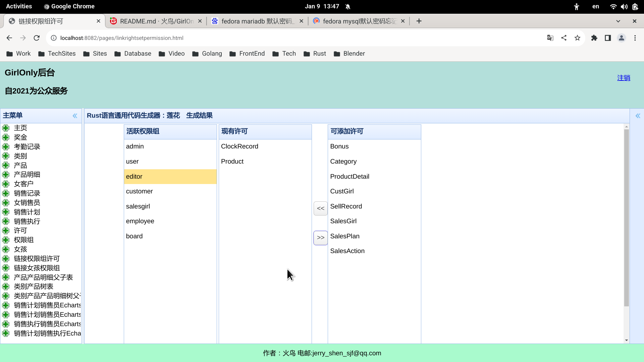Viewport: 644px width, 362px height.
Task: Open the Google Translate page icon
Action: (x=550, y=38)
